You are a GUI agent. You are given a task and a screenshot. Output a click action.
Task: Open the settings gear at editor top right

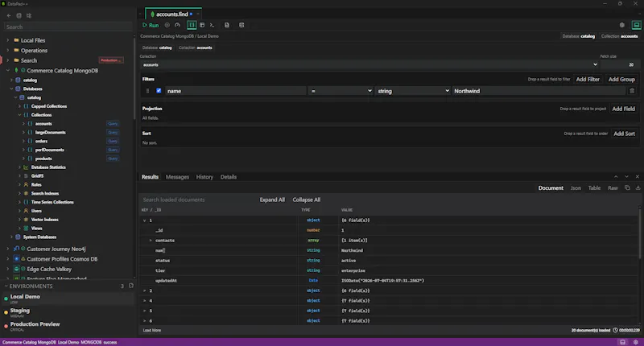pyautogui.click(x=621, y=25)
